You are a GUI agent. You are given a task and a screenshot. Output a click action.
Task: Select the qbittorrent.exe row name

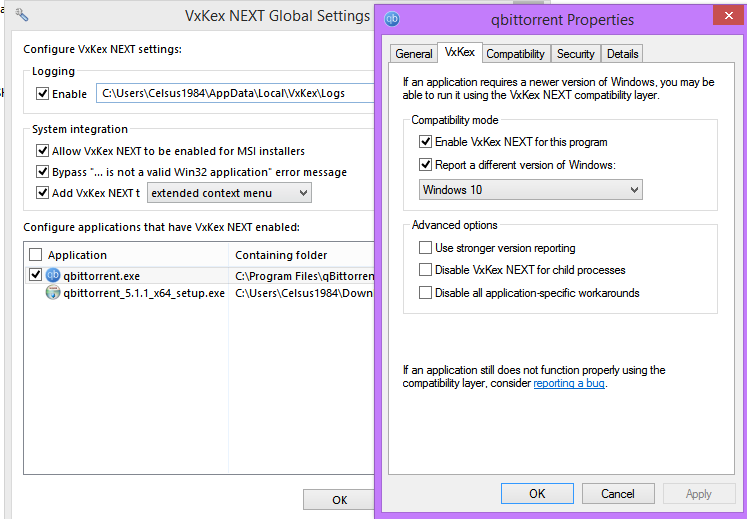(x=101, y=276)
